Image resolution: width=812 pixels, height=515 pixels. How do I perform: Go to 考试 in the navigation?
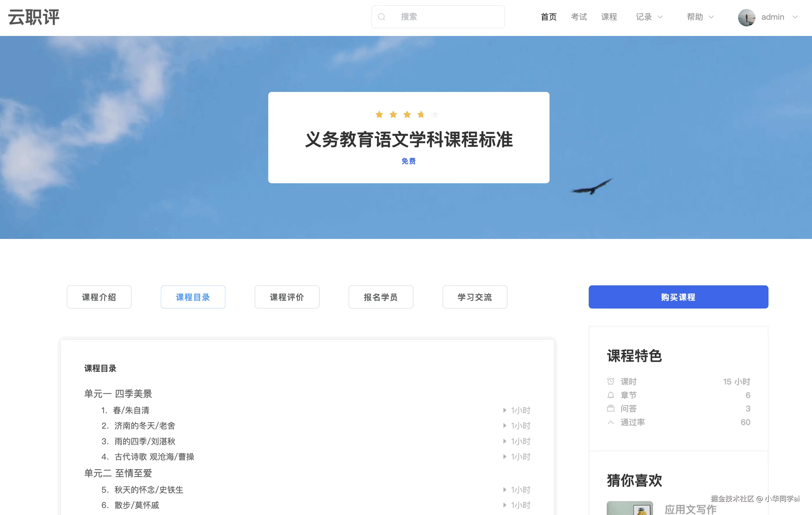tap(579, 17)
